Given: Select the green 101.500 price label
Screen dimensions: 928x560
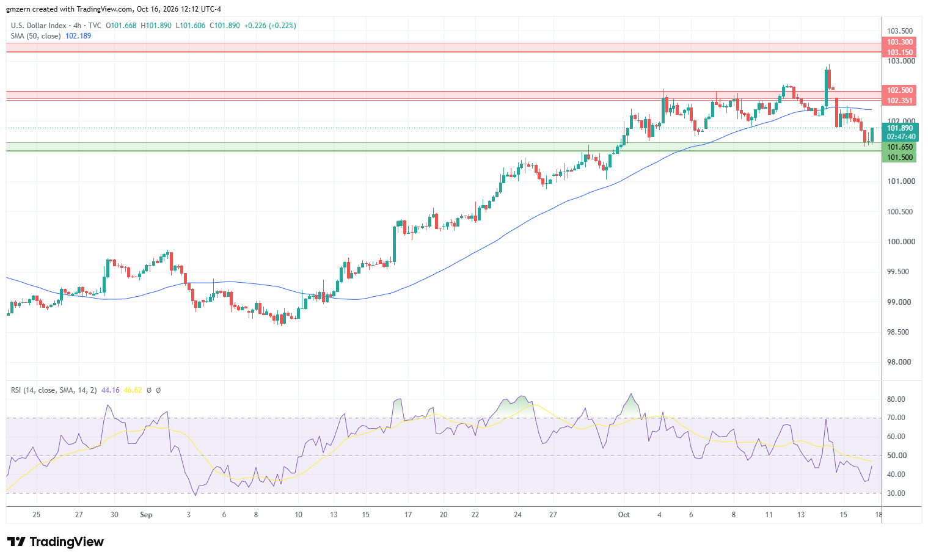Looking at the screenshot, I should point(900,158).
